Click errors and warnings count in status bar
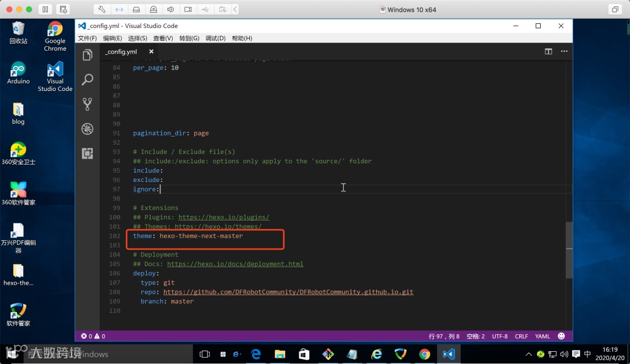The height and width of the screenshot is (364, 630). point(93,336)
